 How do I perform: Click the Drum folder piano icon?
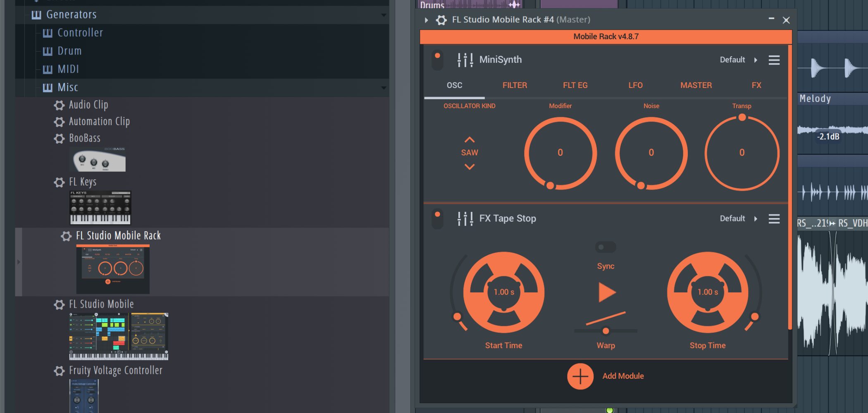coord(48,51)
